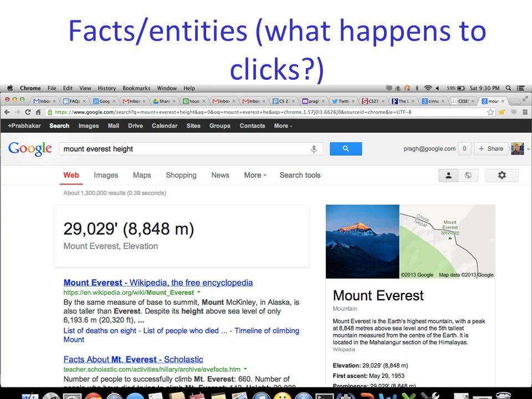Image resolution: width=532 pixels, height=399 pixels.
Task: Open Facts About Mt. Everest Scholastic result
Action: [x=134, y=359]
